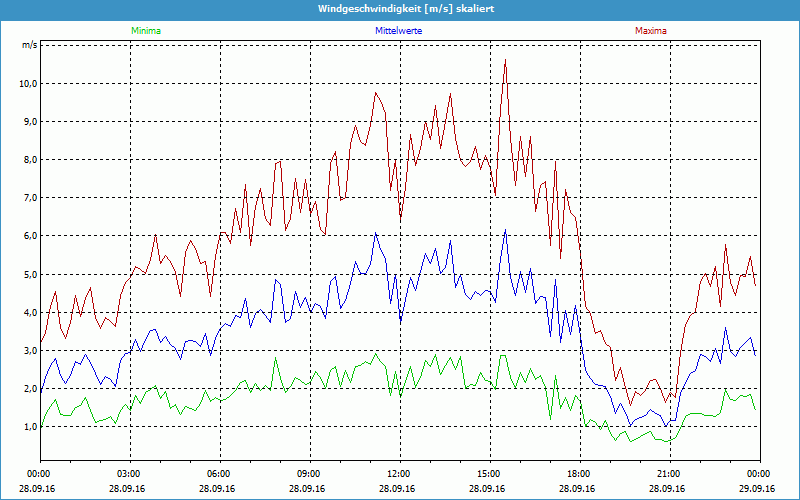Screen dimensions: 800x500
Task: Select the red 'Maxima' legend label
Action: coord(651,31)
